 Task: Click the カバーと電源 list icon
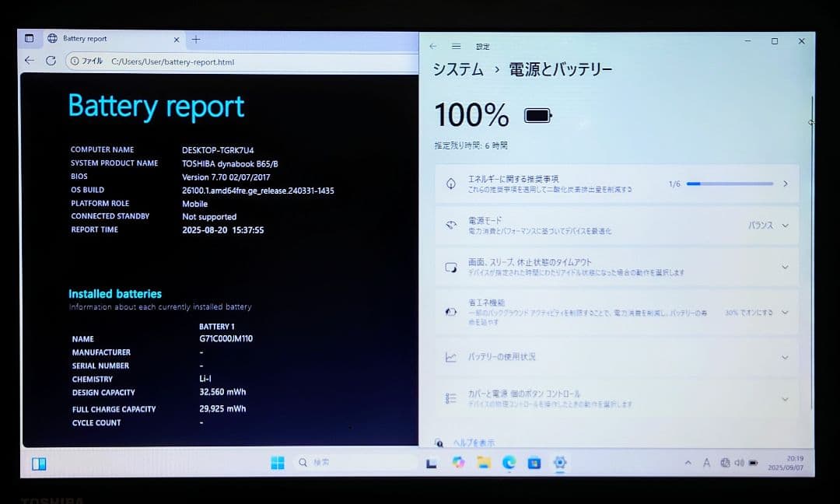click(x=451, y=397)
